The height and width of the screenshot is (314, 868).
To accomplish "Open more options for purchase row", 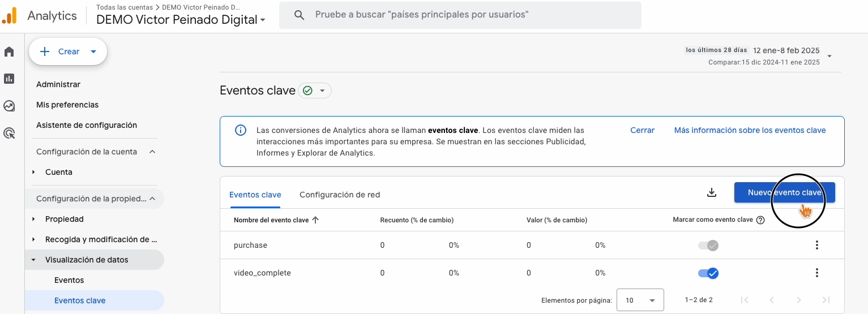I will click(816, 245).
